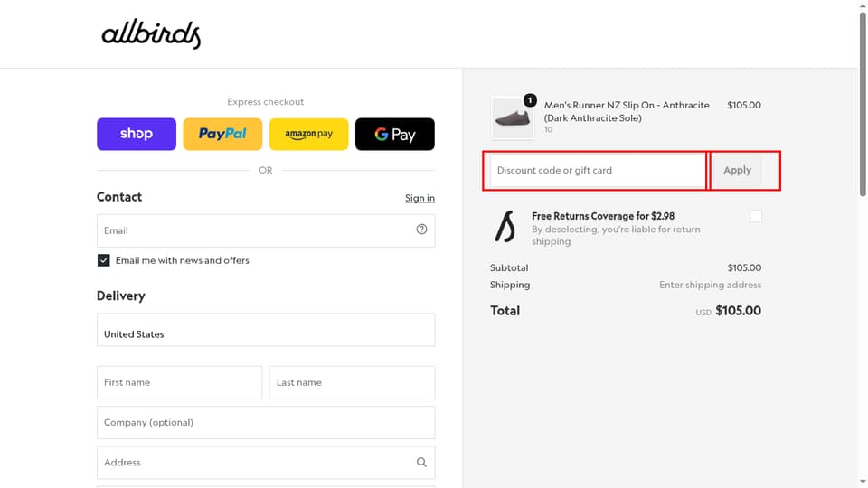This screenshot has height=488, width=868.
Task: Apply the discount code
Action: [737, 171]
